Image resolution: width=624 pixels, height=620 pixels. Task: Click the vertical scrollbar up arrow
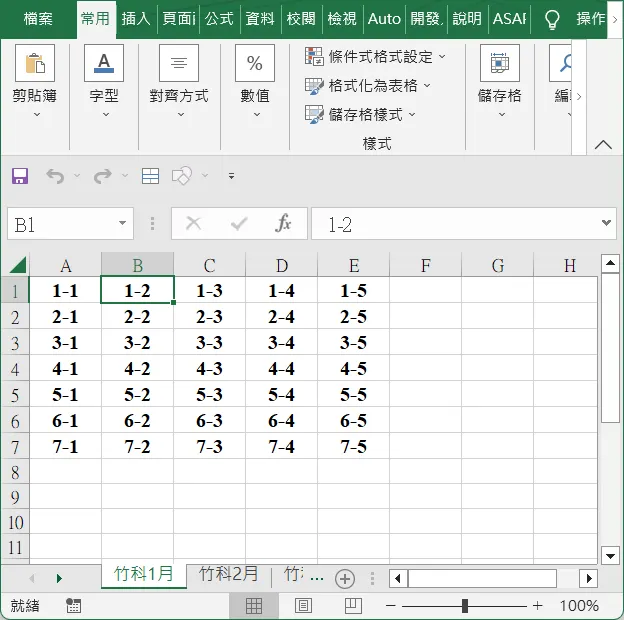(x=610, y=263)
